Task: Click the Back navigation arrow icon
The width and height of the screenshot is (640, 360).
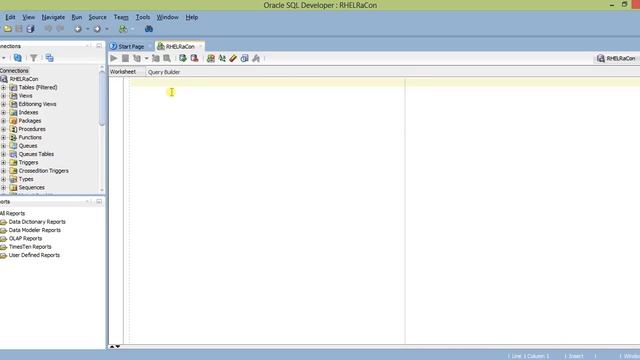Action: click(78, 29)
